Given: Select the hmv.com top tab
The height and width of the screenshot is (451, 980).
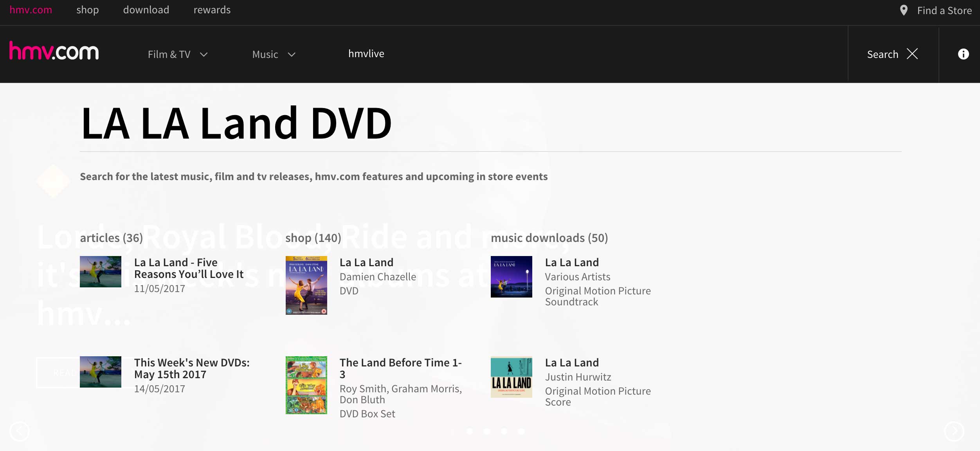Looking at the screenshot, I should (31, 10).
